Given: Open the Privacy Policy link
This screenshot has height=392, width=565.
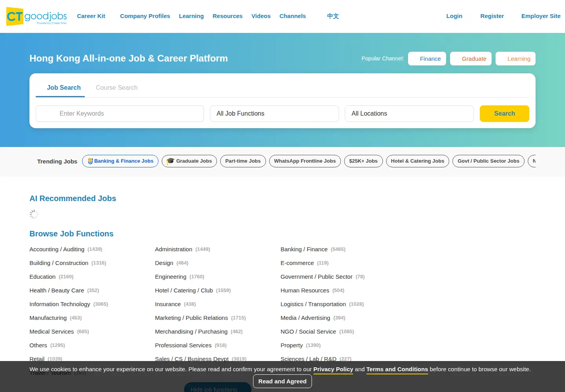Looking at the screenshot, I should (x=333, y=369).
